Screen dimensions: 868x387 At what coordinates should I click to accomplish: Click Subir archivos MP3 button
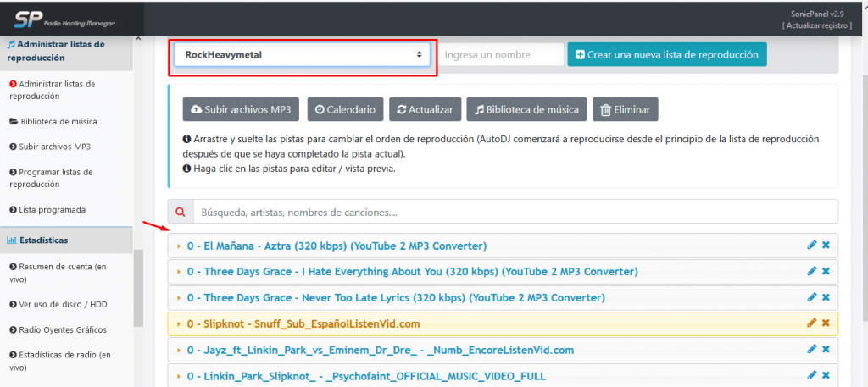241,109
